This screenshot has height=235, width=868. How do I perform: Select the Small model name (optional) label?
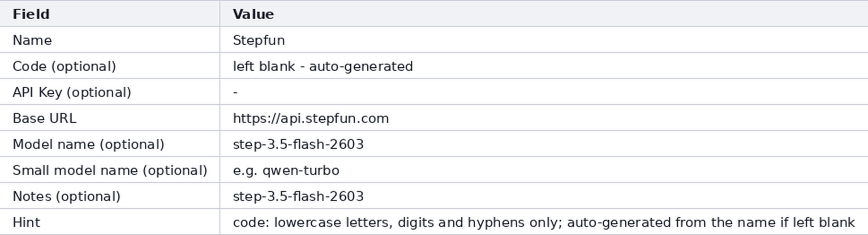click(x=110, y=170)
